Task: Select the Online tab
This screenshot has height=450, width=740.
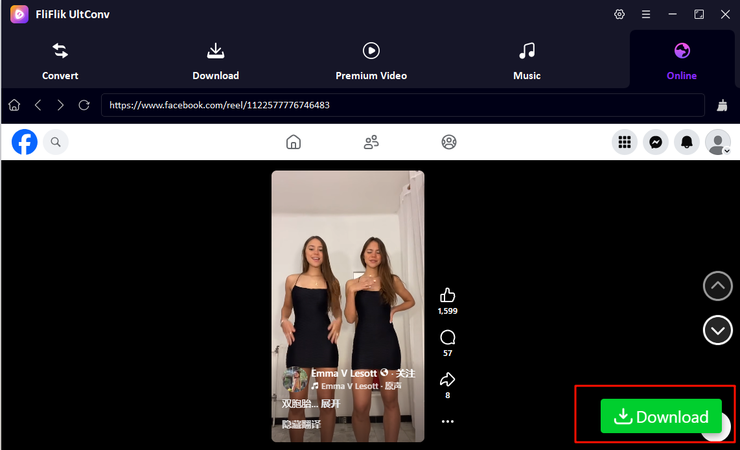Action: (x=681, y=61)
